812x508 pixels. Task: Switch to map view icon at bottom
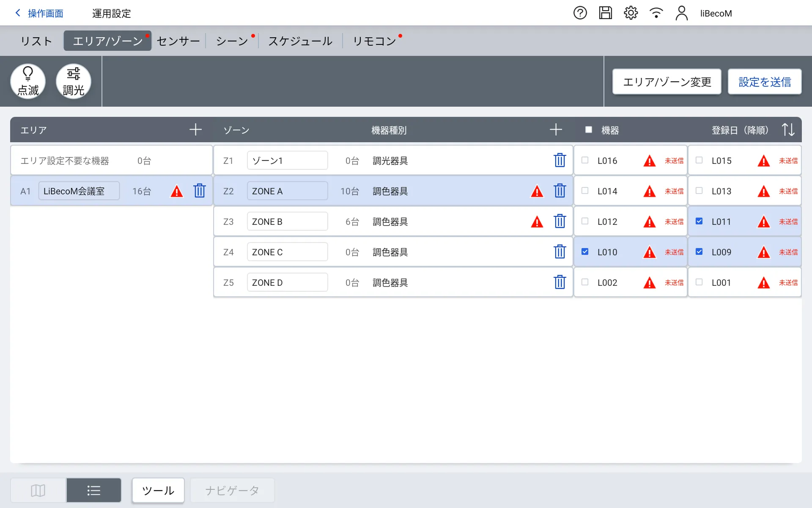click(38, 490)
